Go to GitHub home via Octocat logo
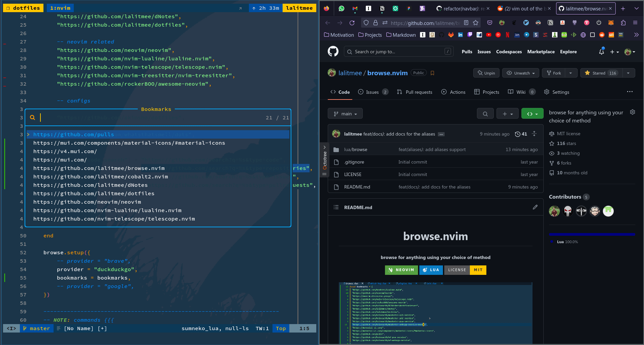The image size is (644, 345). 333,51
